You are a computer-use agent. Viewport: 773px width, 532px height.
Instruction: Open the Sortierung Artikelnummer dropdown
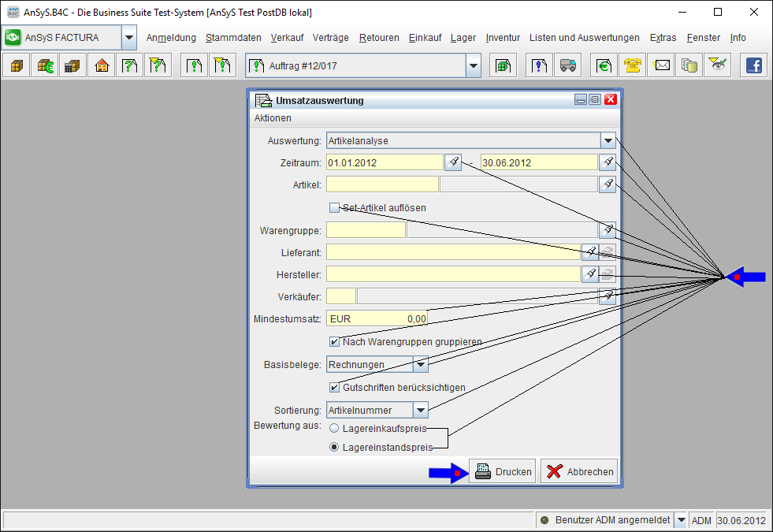421,410
